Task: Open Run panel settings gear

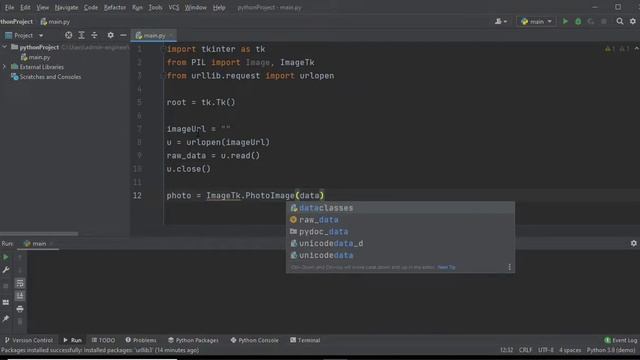Action: (x=633, y=243)
